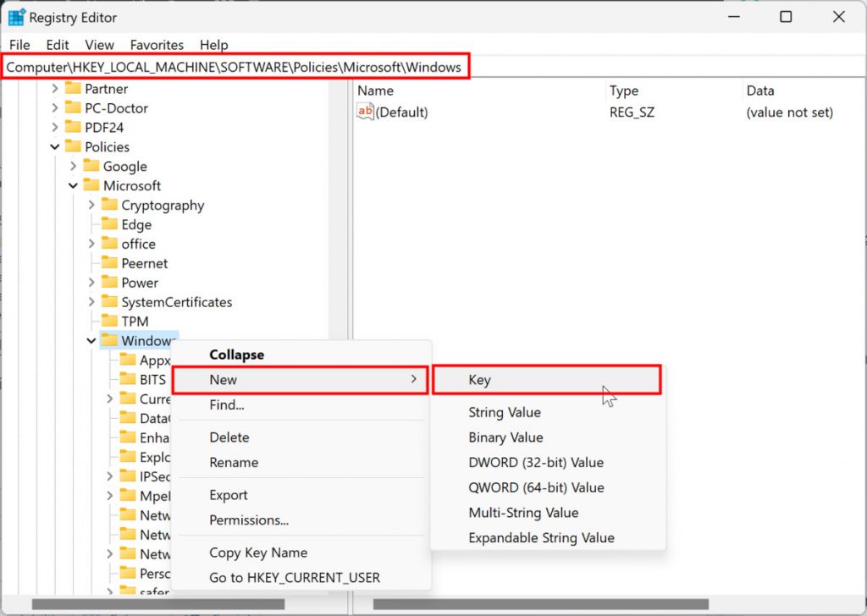Click the Peernet folder icon
867x616 pixels.
(109, 263)
